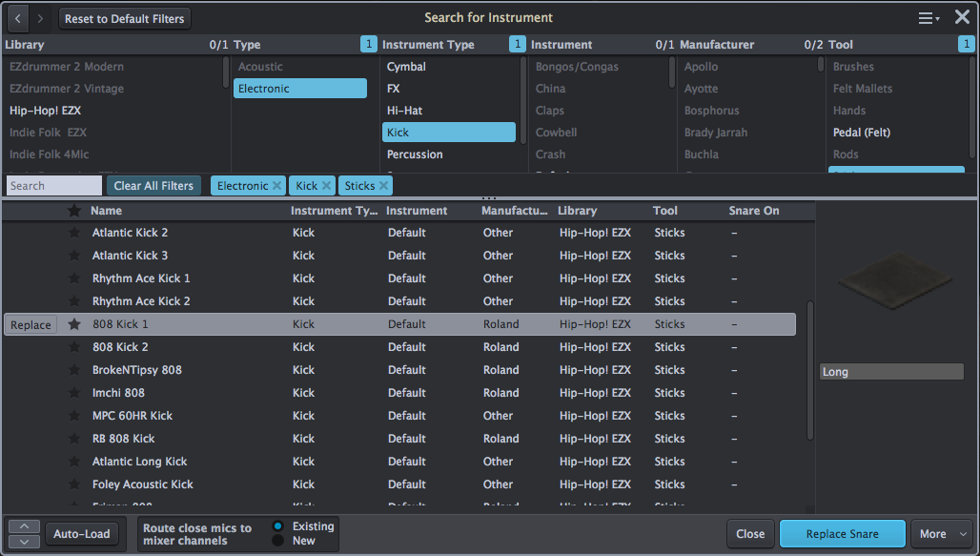Star '808 Kick 2' as a favorite
This screenshot has width=980, height=556.
73,347
